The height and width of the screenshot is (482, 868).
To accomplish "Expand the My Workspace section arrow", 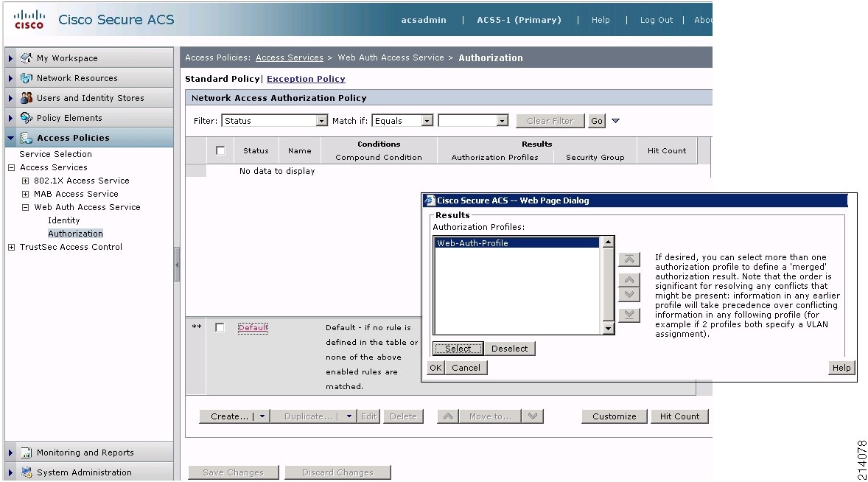I will [x=10, y=58].
